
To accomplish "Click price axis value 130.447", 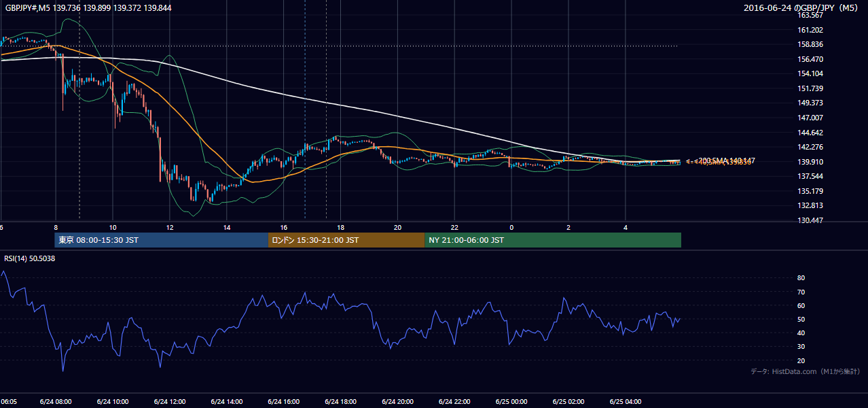I will coord(810,220).
